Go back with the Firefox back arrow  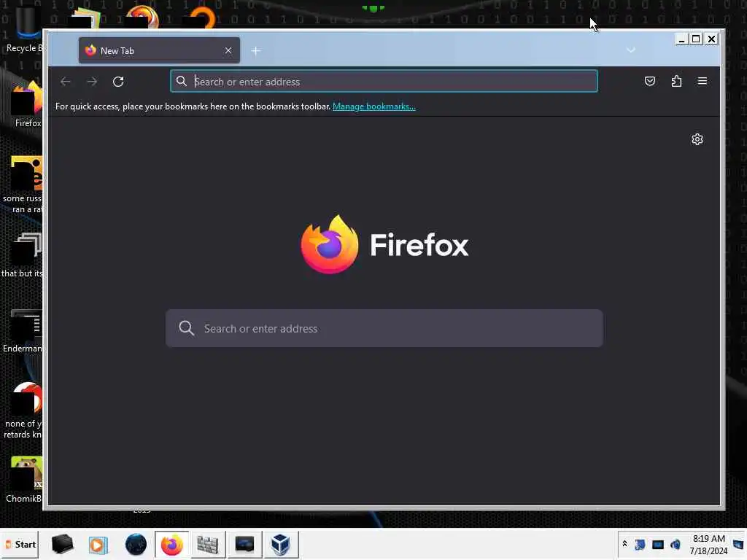pos(65,82)
